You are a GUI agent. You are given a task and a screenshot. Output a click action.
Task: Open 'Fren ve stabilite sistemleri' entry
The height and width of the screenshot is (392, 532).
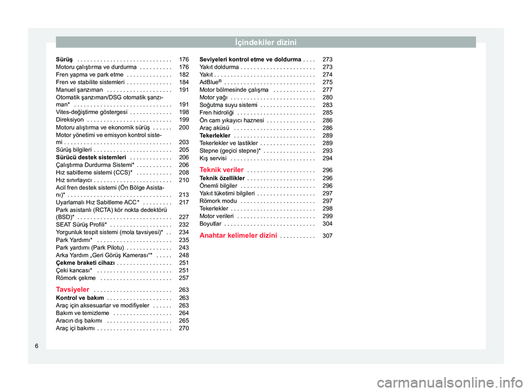tap(122, 82)
